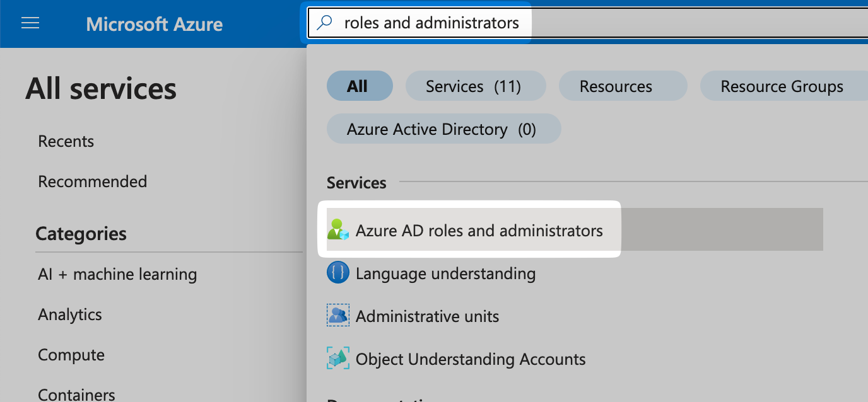Image resolution: width=868 pixels, height=402 pixels.
Task: Open Object Understanding Accounts result
Action: [471, 359]
